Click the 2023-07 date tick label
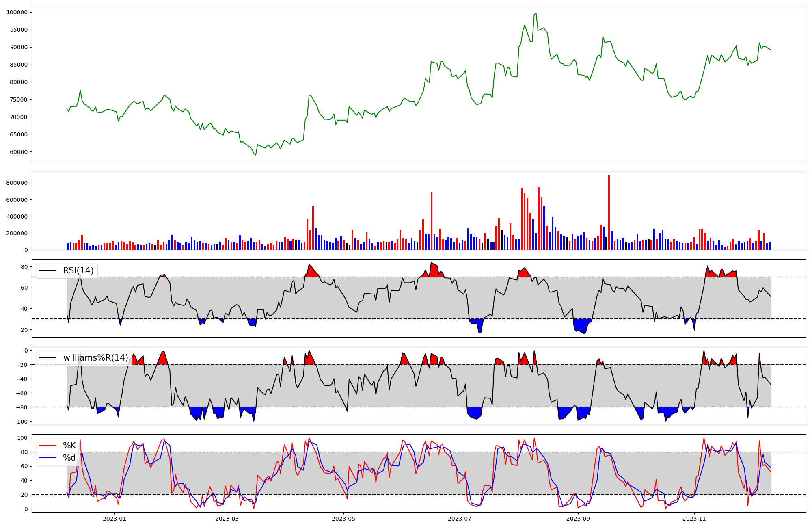Image resolution: width=812 pixels, height=528 pixels. click(x=460, y=519)
